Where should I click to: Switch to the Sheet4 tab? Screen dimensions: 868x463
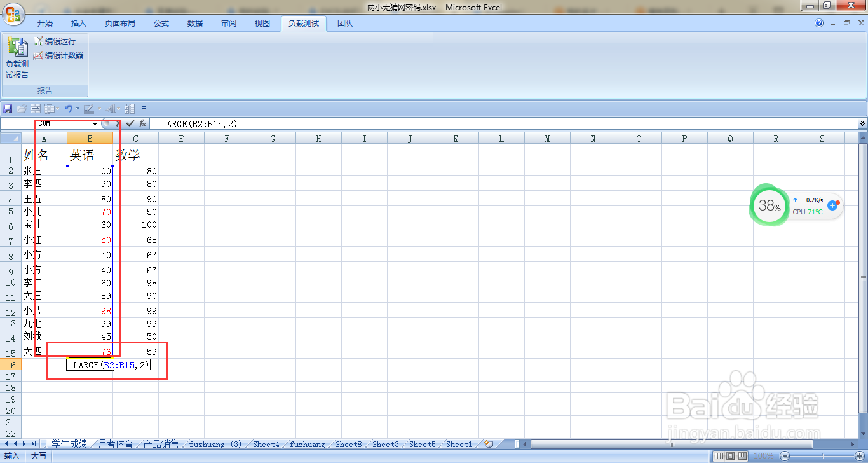[x=266, y=445]
